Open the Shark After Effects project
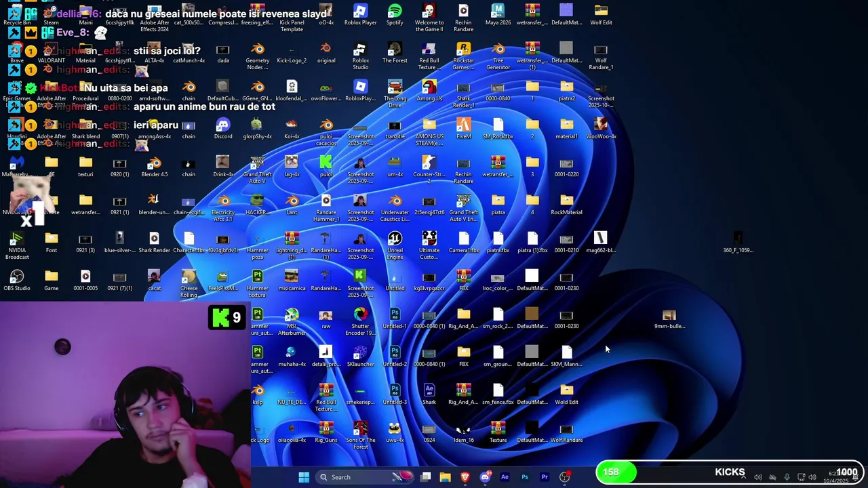868x488 pixels. click(x=429, y=394)
